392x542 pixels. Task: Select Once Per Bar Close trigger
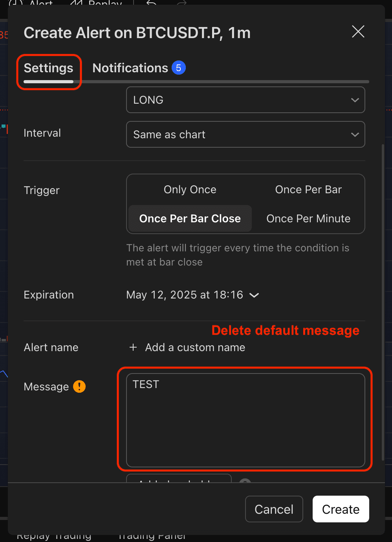190,219
